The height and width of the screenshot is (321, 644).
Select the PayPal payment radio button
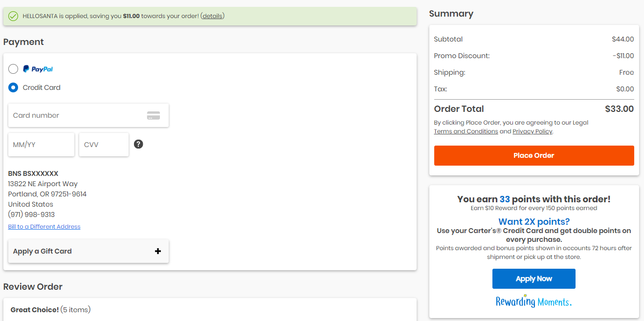pyautogui.click(x=13, y=69)
